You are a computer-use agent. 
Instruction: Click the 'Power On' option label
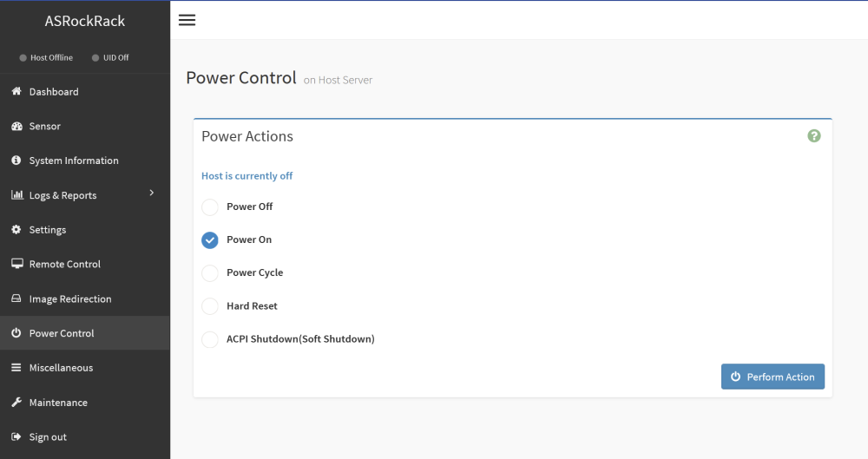click(x=249, y=239)
